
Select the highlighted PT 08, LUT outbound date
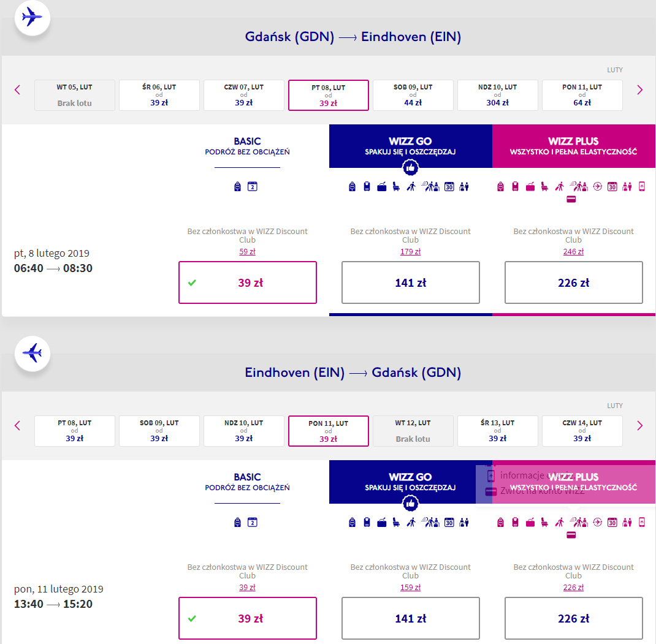(329, 96)
